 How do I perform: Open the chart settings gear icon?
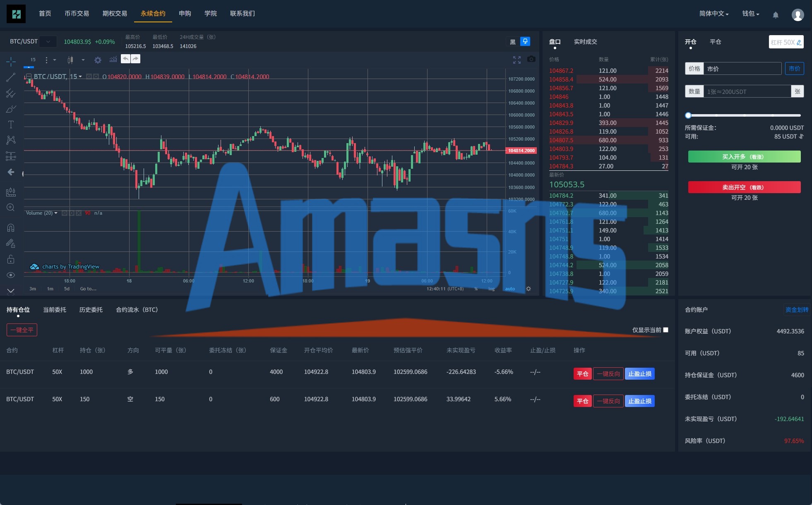click(98, 60)
